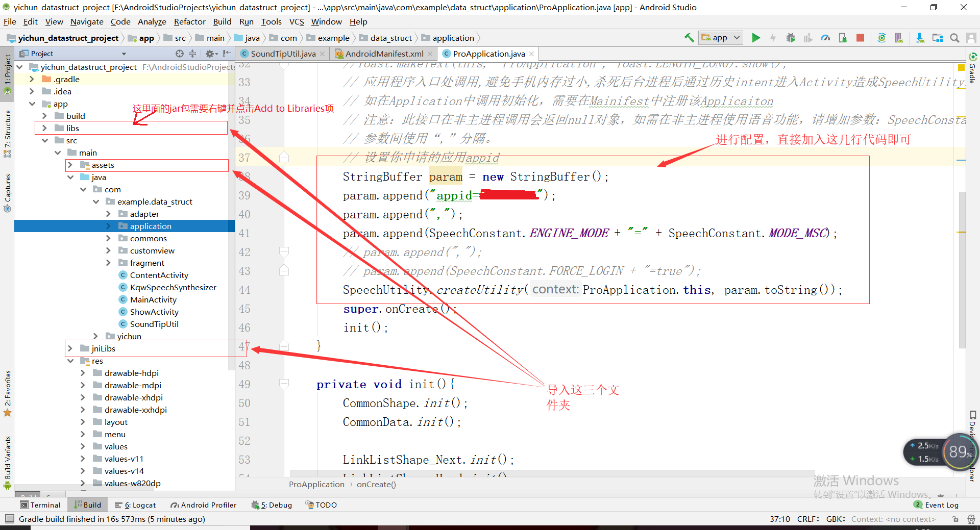Click the GBK file encoding selector
Viewport: 980px width, 530px height.
click(x=836, y=519)
